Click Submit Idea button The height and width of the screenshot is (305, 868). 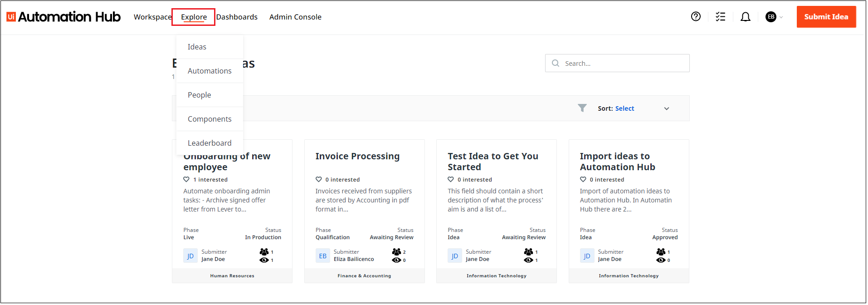826,17
